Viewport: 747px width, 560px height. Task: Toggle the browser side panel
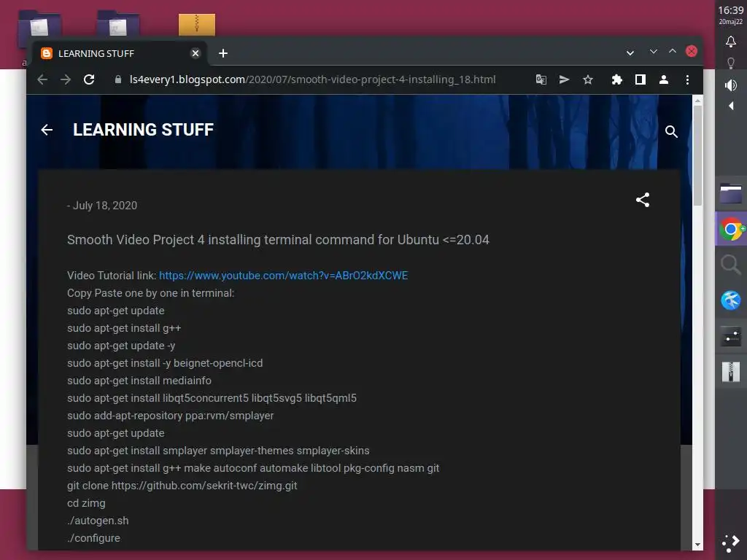(x=640, y=79)
